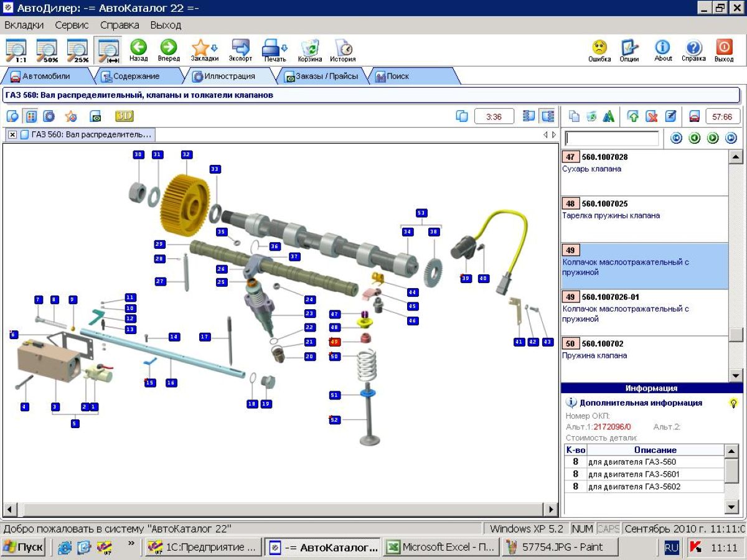Click the red Выход exit icon
This screenshot has width=747, height=560.
[x=724, y=50]
